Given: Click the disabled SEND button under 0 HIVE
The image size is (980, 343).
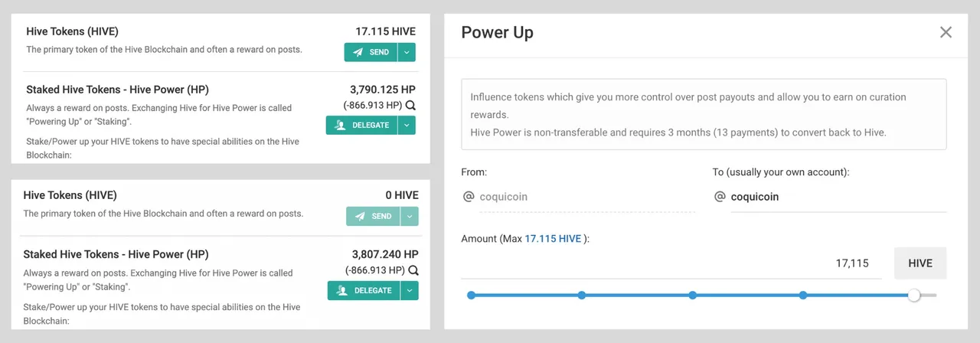Looking at the screenshot, I should [374, 217].
